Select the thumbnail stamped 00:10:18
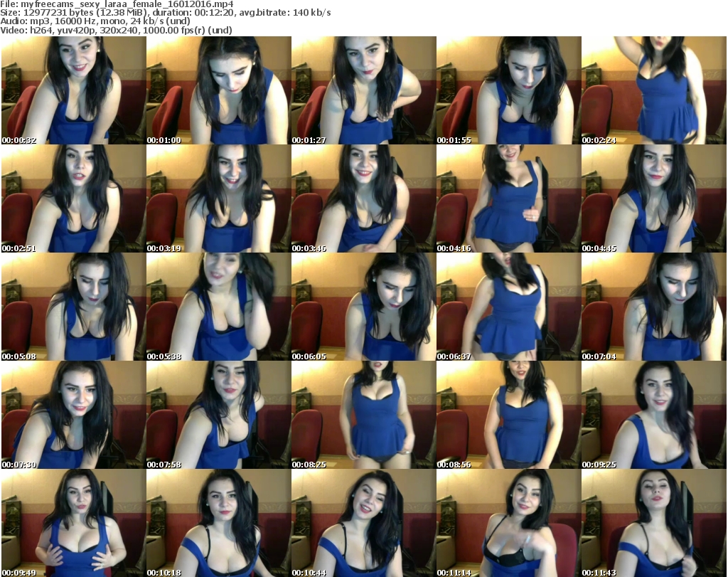 point(219,523)
